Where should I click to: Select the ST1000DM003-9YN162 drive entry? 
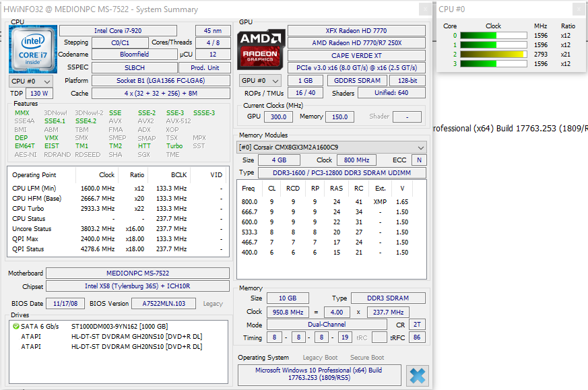pos(120,326)
